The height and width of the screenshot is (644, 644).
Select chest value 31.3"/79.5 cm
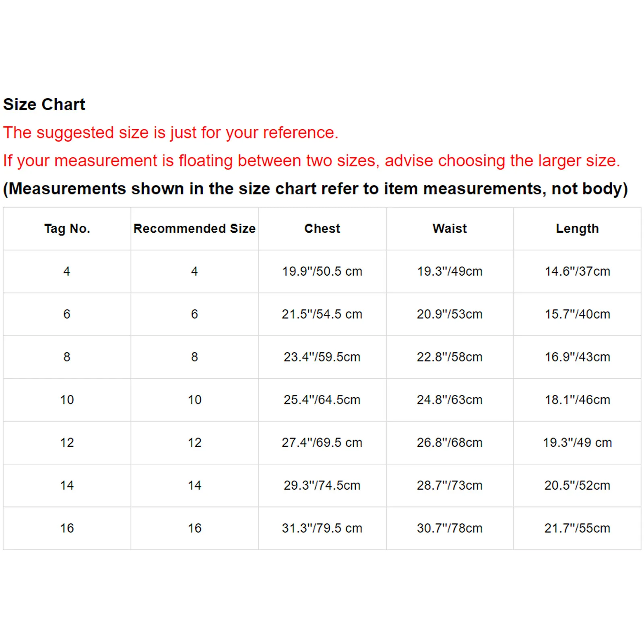[322, 528]
